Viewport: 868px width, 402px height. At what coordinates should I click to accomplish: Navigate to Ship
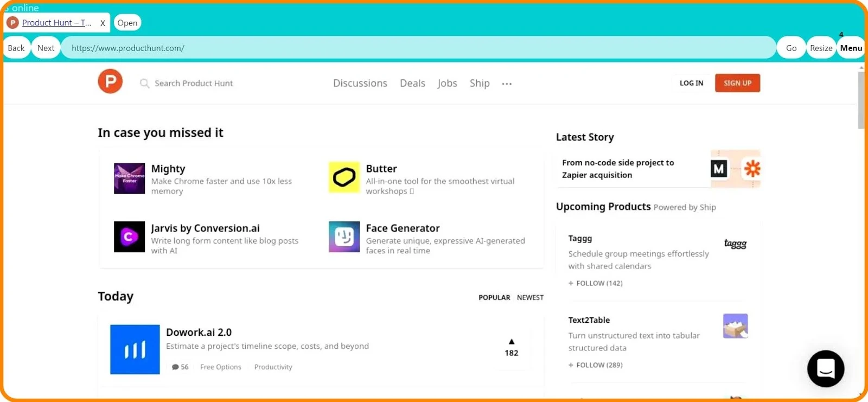coord(480,83)
